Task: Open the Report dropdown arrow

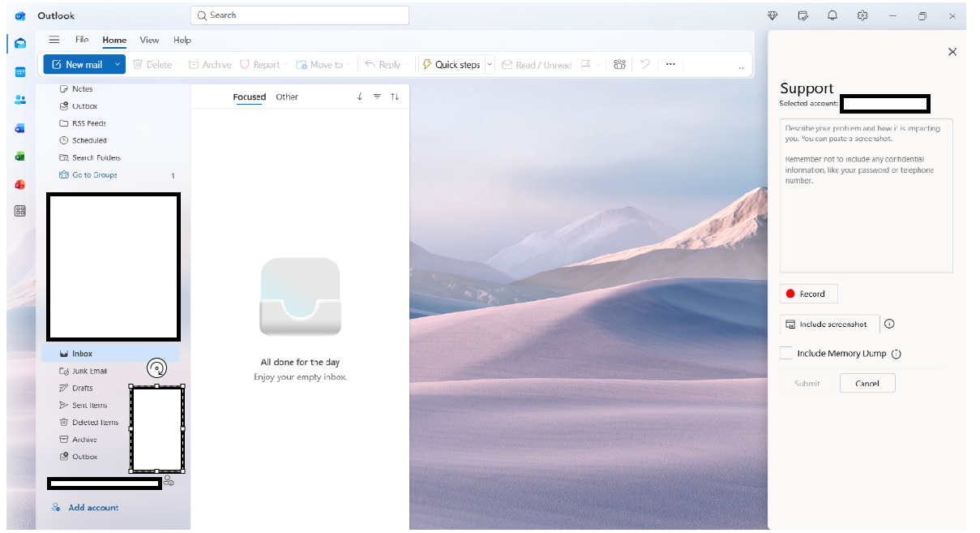Action: 285,65
